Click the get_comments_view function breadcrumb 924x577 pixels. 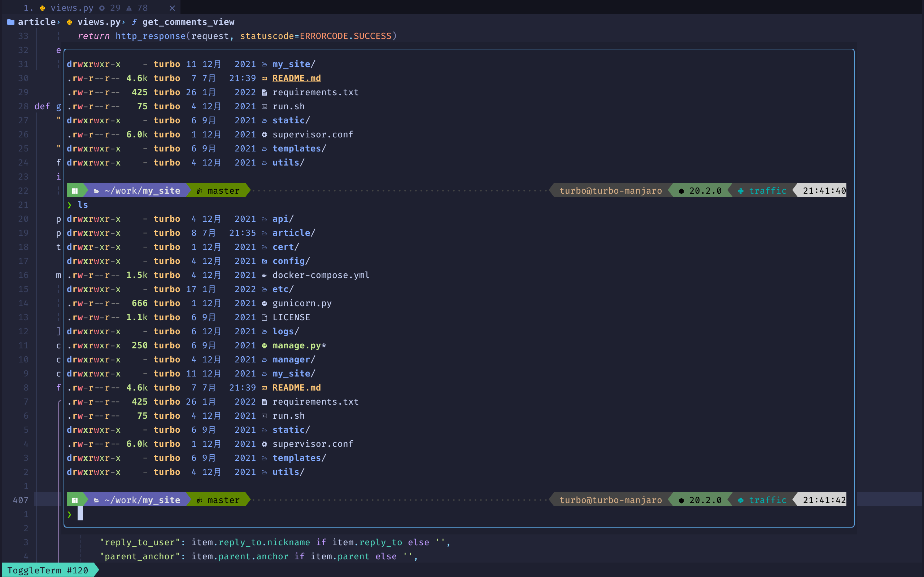click(188, 22)
